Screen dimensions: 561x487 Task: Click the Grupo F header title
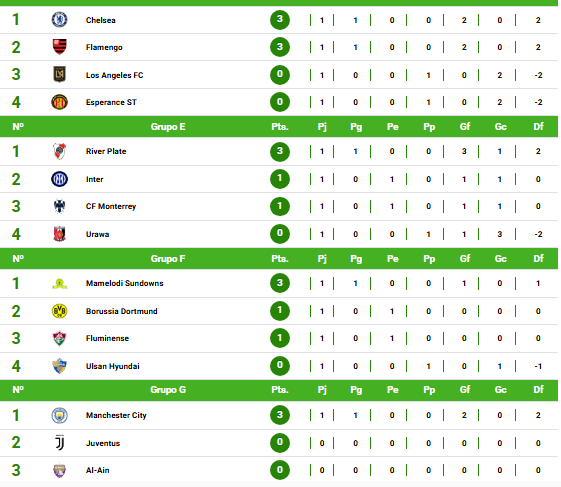coord(168,259)
